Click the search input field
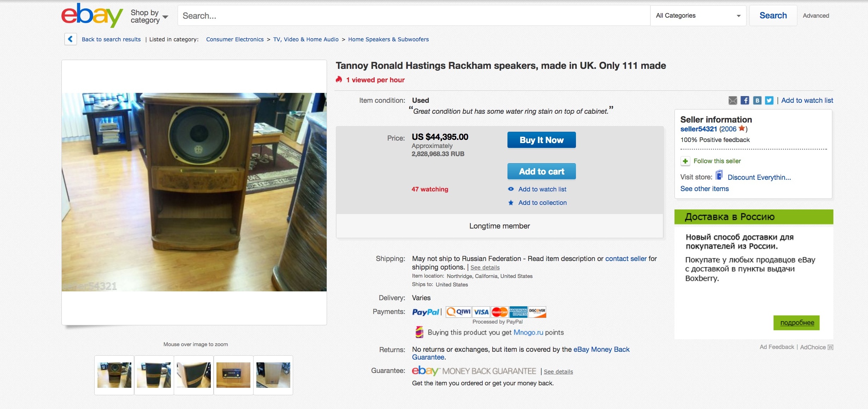Image resolution: width=868 pixels, height=409 pixels. tap(414, 16)
